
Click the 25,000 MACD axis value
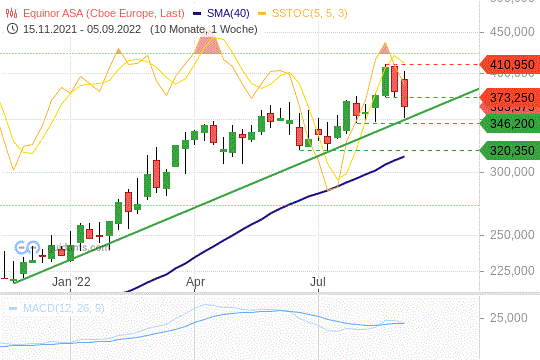(509, 318)
